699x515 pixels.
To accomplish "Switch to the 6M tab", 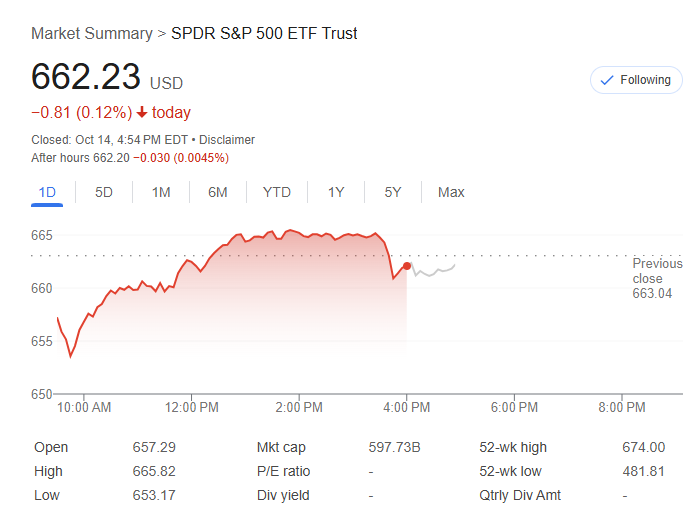I will pos(218,192).
